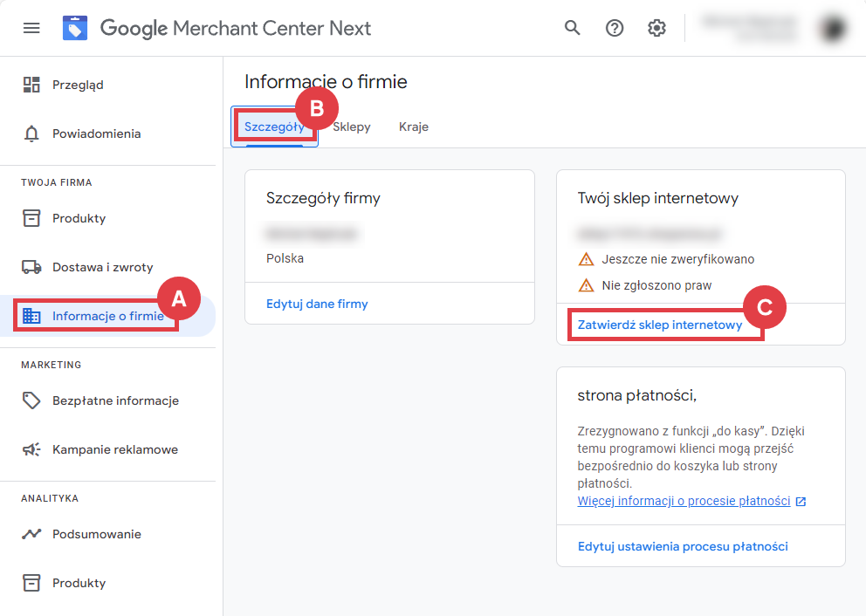Screen dimensions: 866x616
Task: Open Podsumowanie under Analityka
Action: pos(97,534)
